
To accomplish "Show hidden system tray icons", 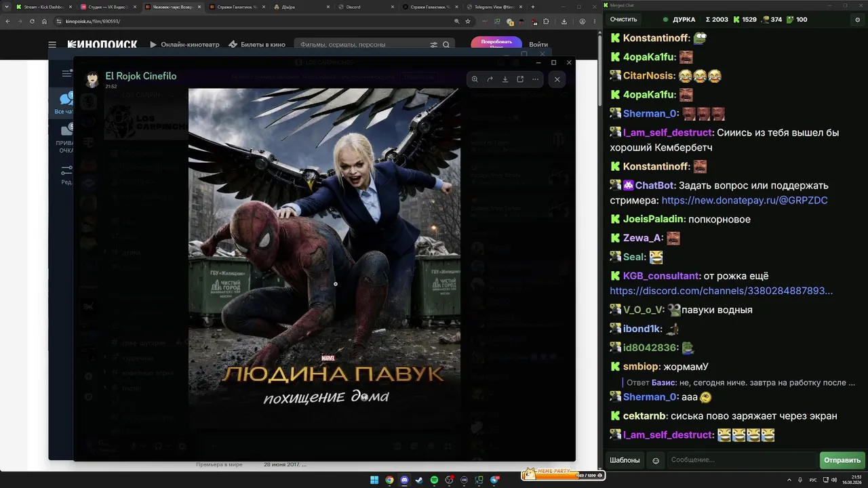I will click(x=790, y=481).
